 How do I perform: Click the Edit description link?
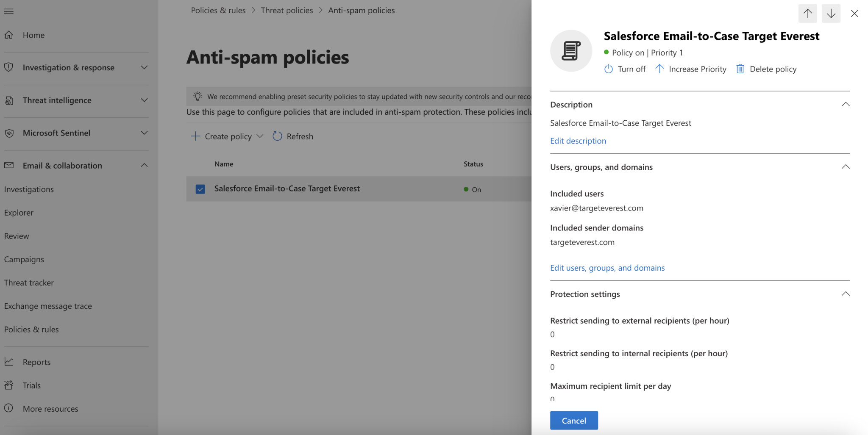tap(578, 141)
